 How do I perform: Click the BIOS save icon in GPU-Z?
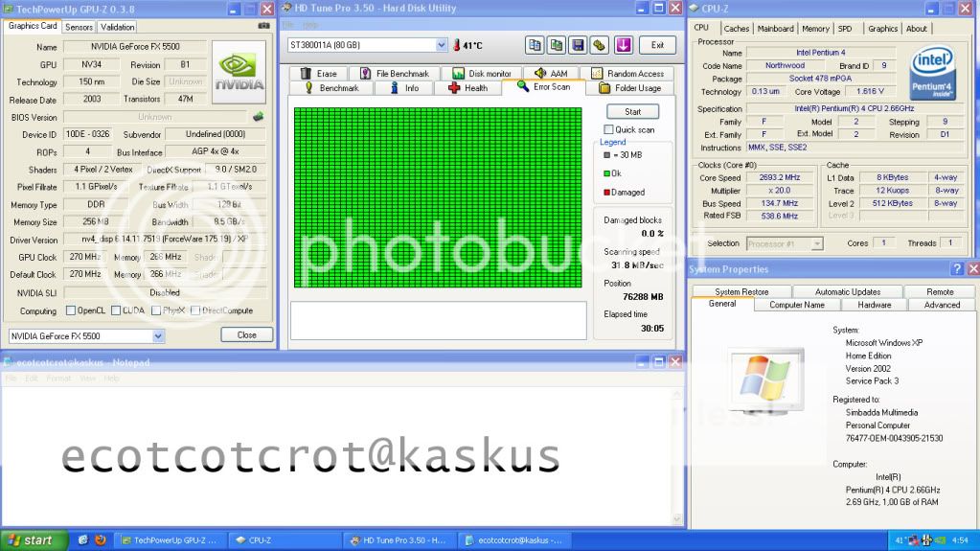[258, 117]
